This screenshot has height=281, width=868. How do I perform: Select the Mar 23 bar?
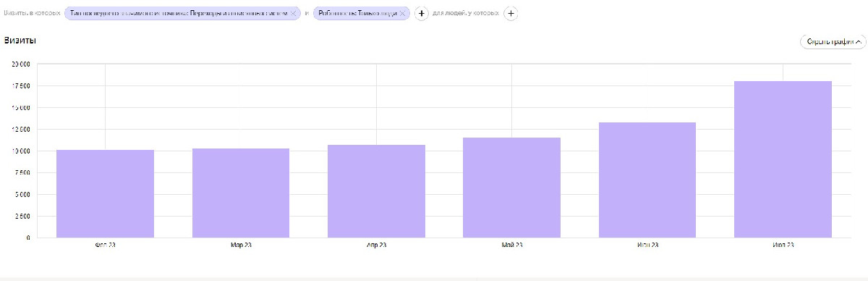(x=241, y=193)
